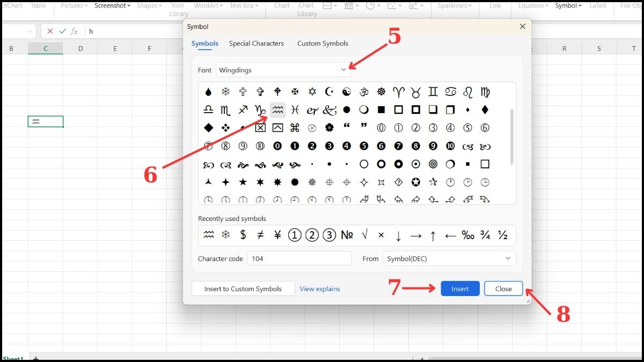The height and width of the screenshot is (362, 644).
Task: Open the Screenshot dropdown in the ribbon
Action: [113, 6]
